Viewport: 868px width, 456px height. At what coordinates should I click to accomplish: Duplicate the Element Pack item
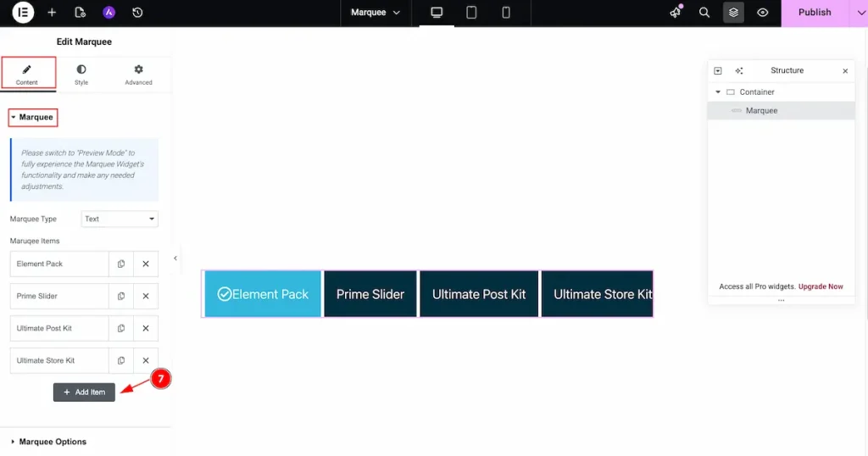(x=121, y=264)
